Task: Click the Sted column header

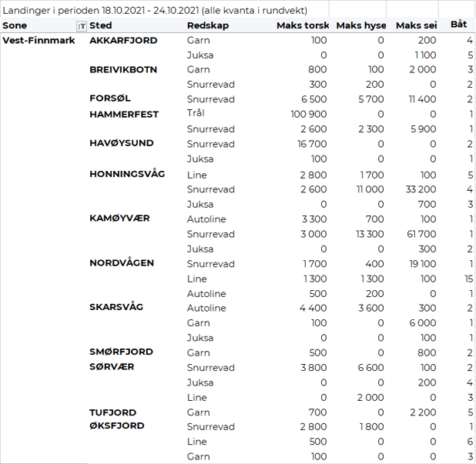Action: coord(100,25)
